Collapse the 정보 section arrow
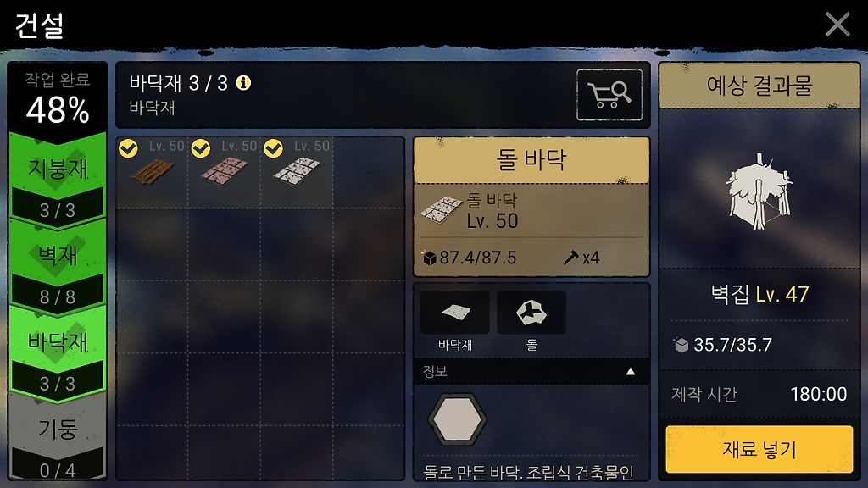868x488 pixels. (631, 372)
